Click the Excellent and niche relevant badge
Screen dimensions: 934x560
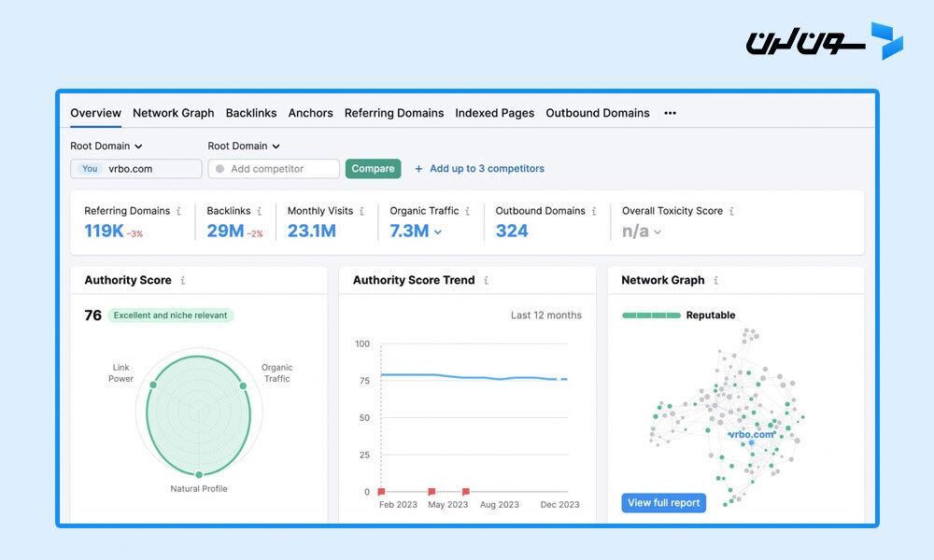[170, 315]
